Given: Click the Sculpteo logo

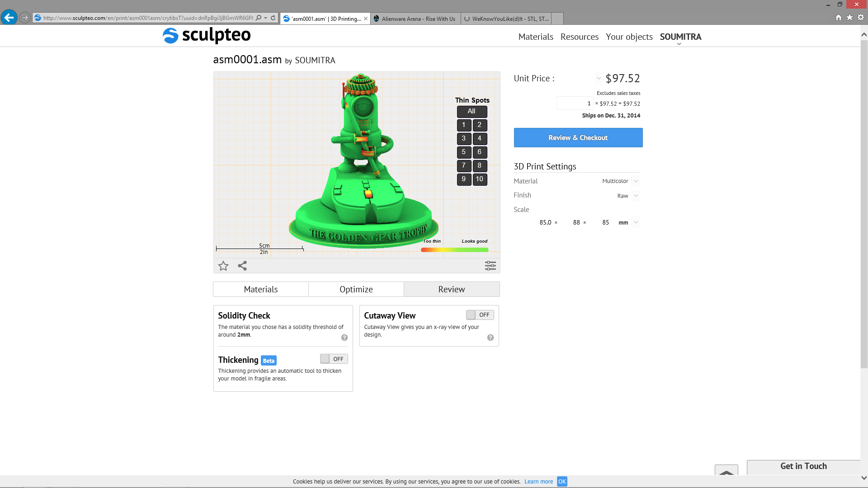Looking at the screenshot, I should 207,35.
